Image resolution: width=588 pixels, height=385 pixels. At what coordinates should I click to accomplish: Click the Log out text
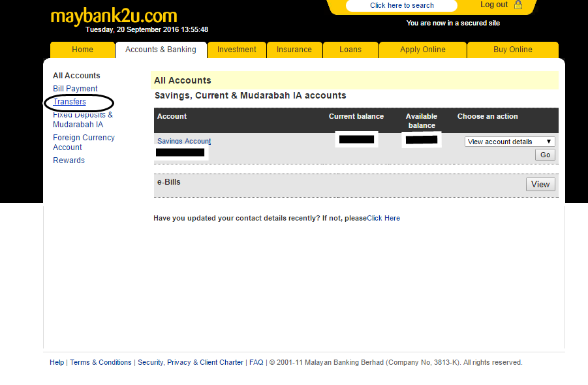pos(494,5)
